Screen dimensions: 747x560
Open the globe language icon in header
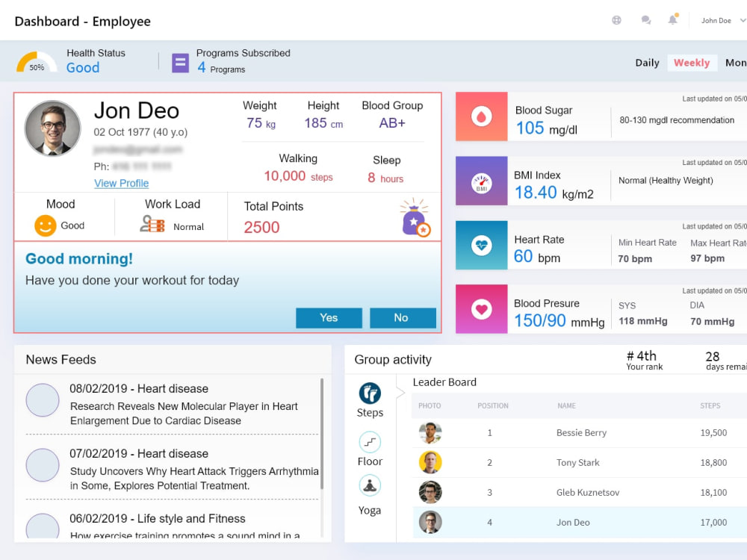pos(616,20)
